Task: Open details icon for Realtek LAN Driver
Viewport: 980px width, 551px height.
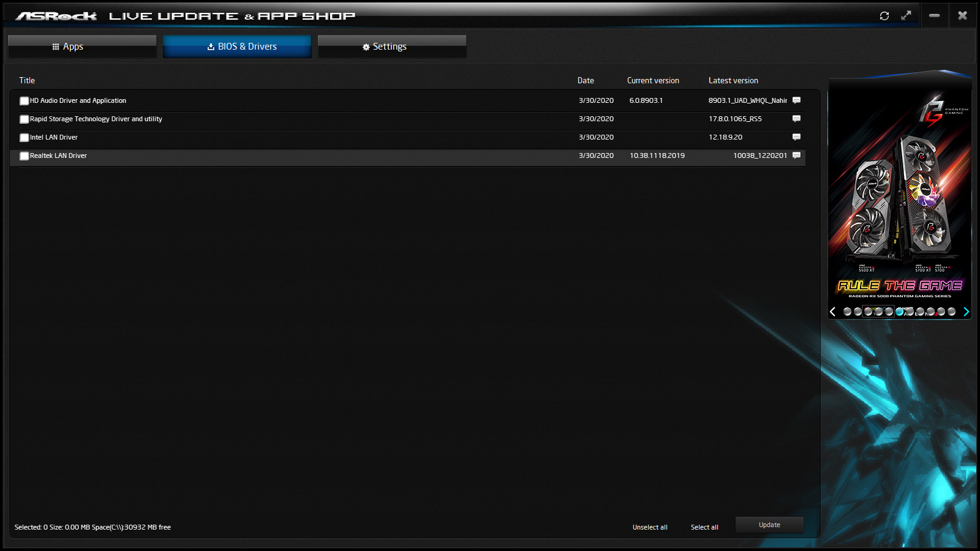Action: (796, 156)
